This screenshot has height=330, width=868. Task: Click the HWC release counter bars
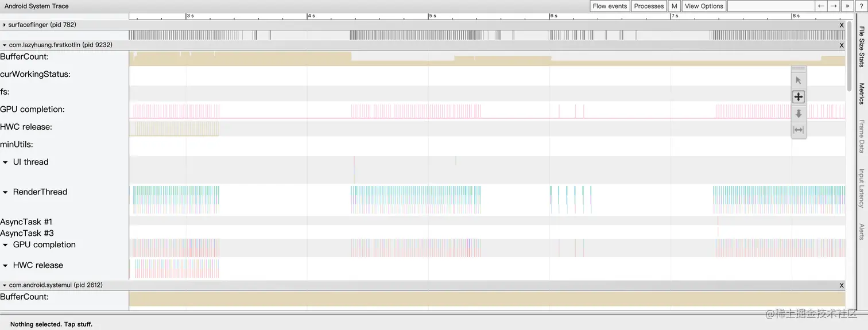(174, 129)
